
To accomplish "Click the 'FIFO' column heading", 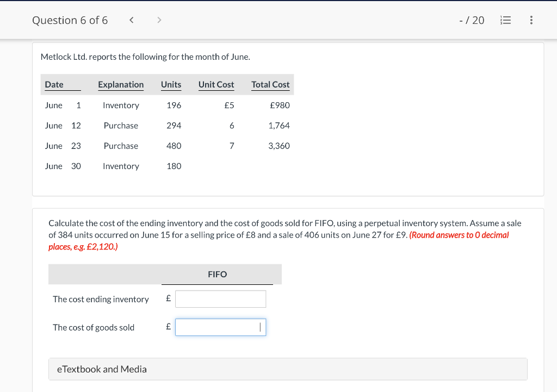I will [x=218, y=274].
